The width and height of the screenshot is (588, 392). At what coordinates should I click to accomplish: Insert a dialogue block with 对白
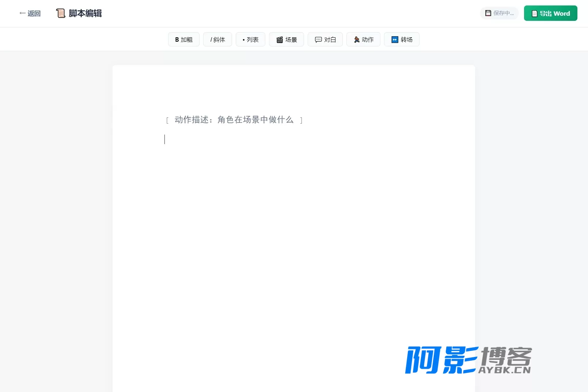(x=325, y=39)
